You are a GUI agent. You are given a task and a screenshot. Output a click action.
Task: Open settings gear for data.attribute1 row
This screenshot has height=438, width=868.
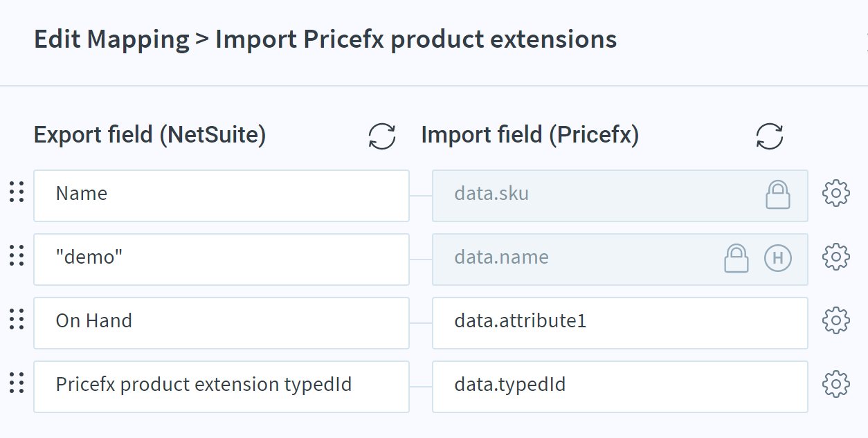click(835, 321)
